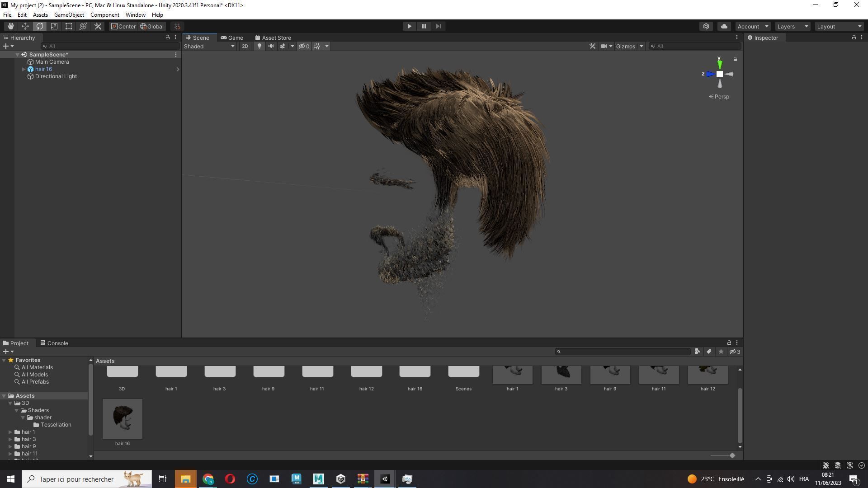Lock the Inspector panel
The height and width of the screenshot is (488, 868).
(854, 38)
